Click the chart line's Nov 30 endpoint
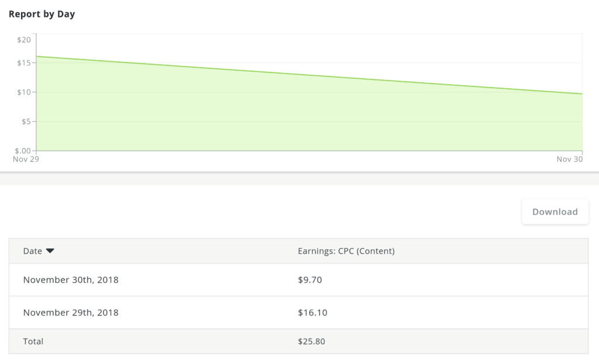Screen dimensions: 599x364 (581, 93)
